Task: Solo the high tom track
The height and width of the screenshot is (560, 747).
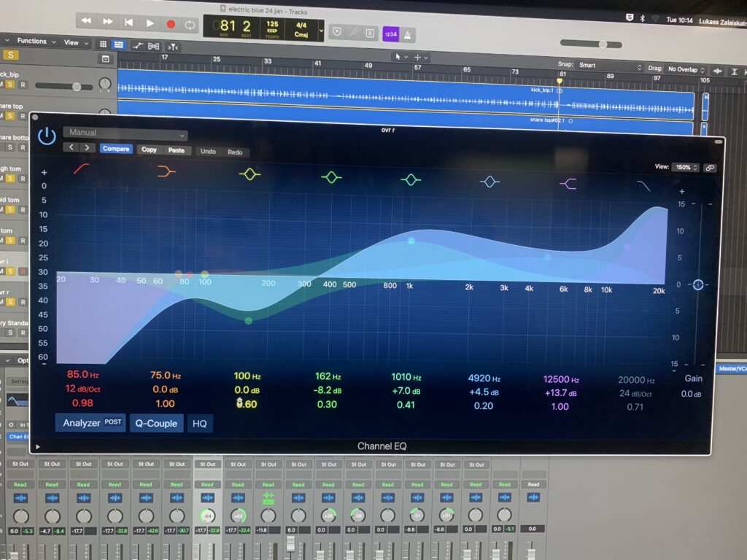Action: (10, 179)
